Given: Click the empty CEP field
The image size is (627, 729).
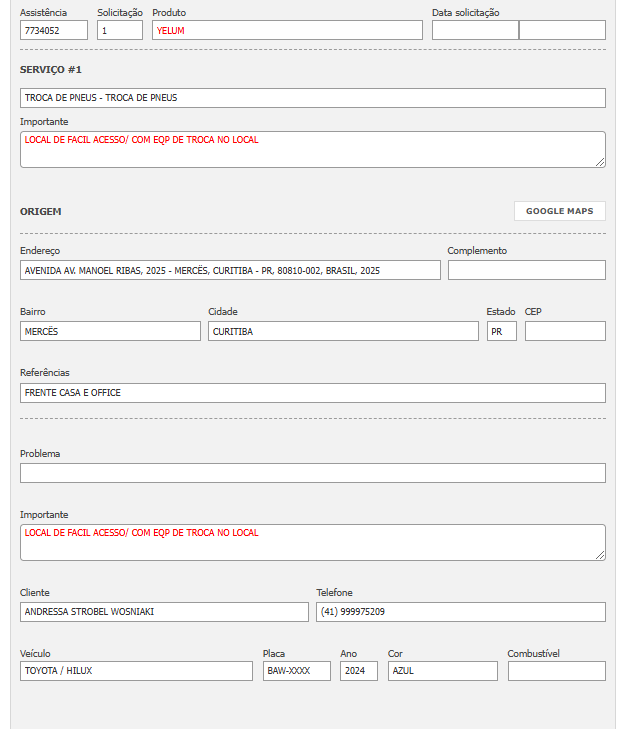Looking at the screenshot, I should pos(565,331).
